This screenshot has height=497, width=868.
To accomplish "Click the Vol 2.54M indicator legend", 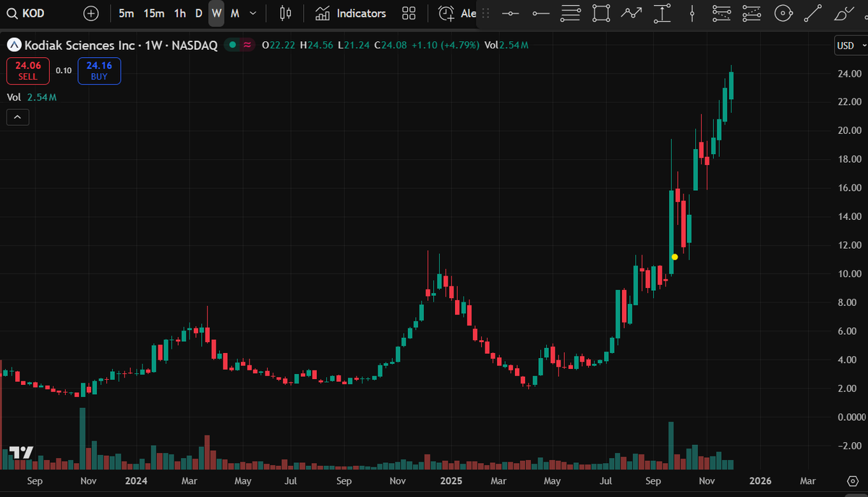I will click(x=32, y=97).
